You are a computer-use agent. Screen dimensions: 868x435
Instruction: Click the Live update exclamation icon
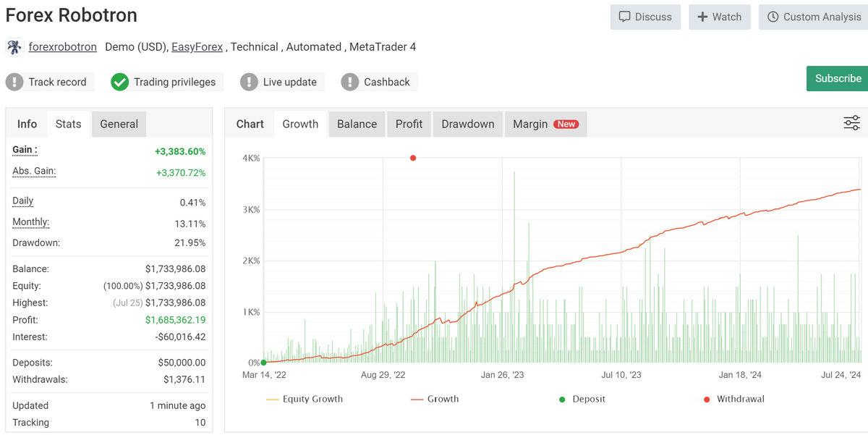(249, 82)
